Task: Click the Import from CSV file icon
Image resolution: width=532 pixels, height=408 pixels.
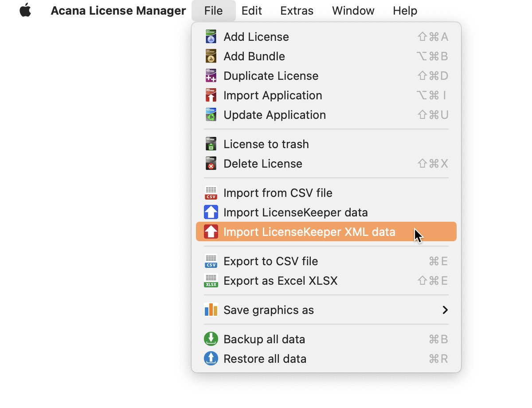Action: coord(211,193)
